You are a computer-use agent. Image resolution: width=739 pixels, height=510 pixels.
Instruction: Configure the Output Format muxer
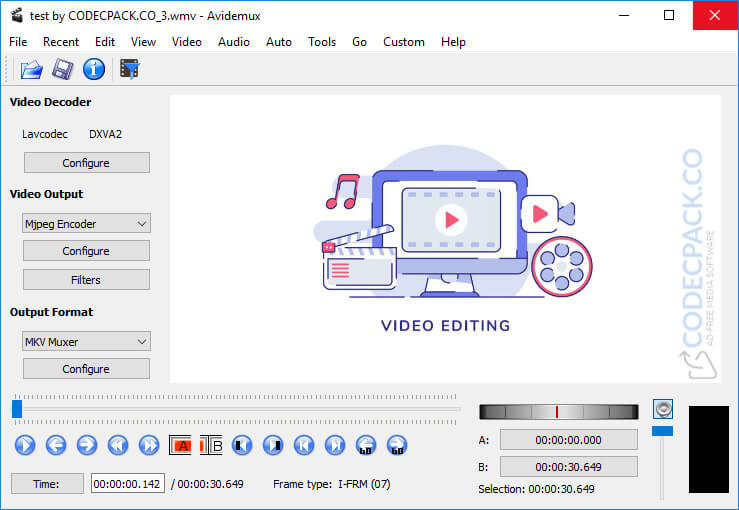(x=86, y=369)
